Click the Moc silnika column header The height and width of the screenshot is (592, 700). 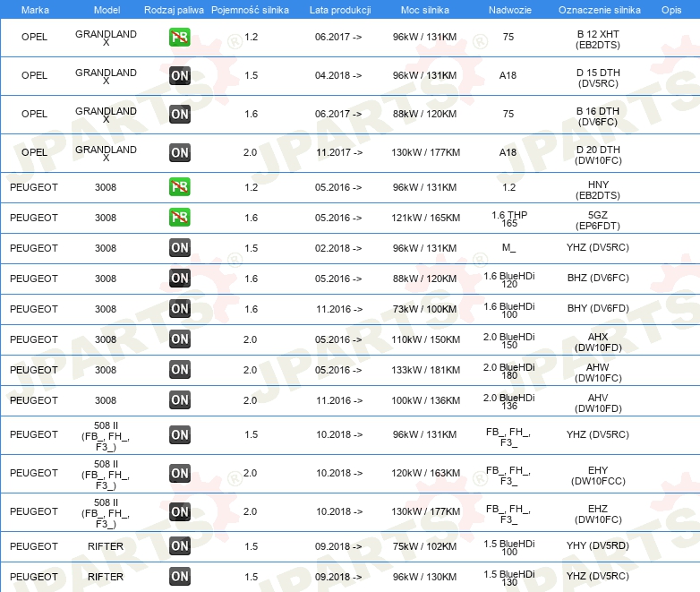425,10
